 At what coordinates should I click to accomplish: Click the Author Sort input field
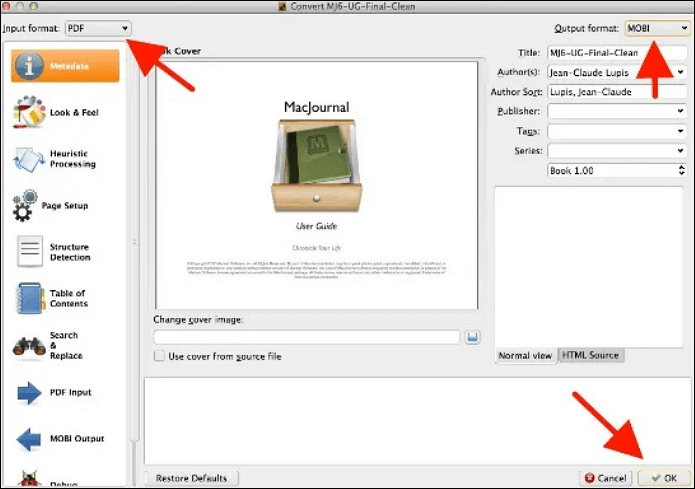(617, 92)
